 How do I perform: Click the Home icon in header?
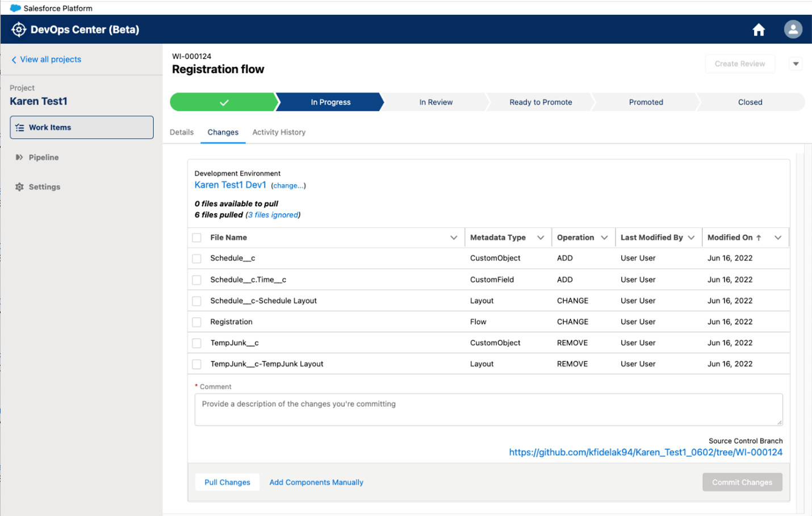point(759,30)
